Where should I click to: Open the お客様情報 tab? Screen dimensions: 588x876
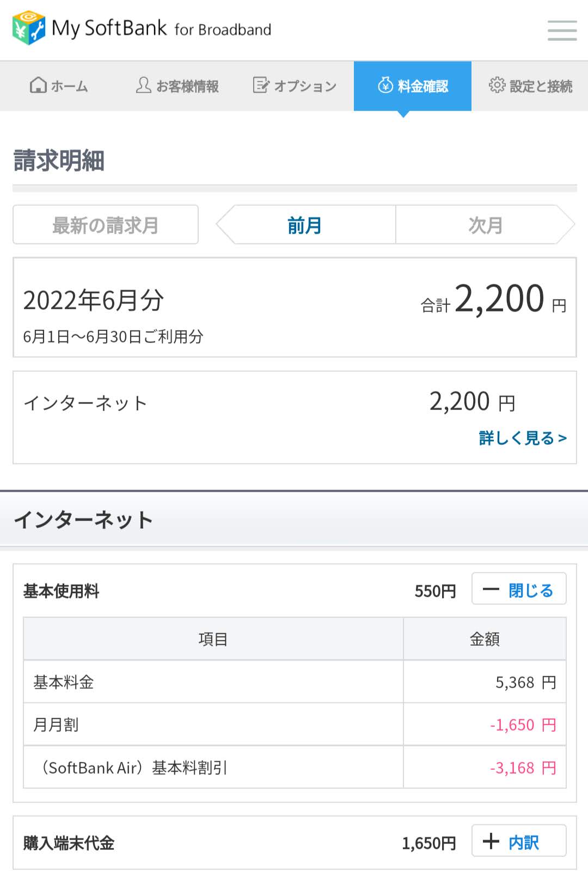coord(177,86)
